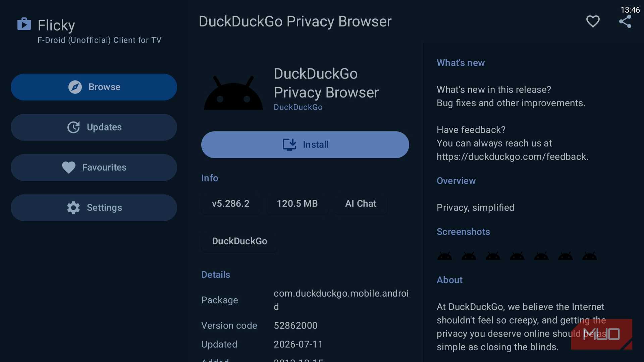The image size is (644, 362).
Task: Click the download icon in Install button
Action: pos(289,145)
